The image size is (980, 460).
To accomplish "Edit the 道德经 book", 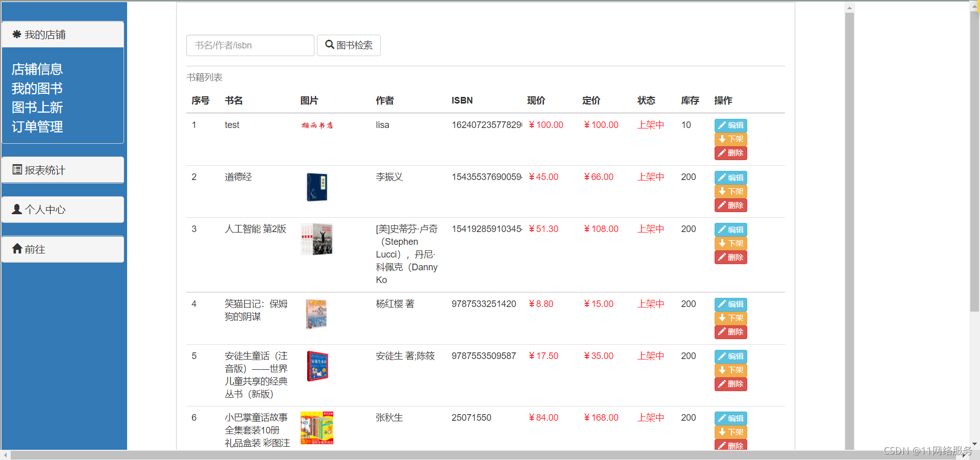I will pyautogui.click(x=730, y=177).
